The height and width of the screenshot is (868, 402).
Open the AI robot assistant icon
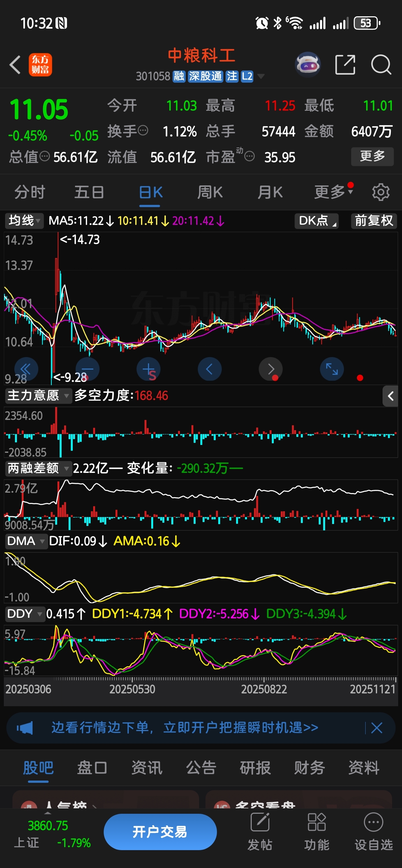click(x=307, y=64)
